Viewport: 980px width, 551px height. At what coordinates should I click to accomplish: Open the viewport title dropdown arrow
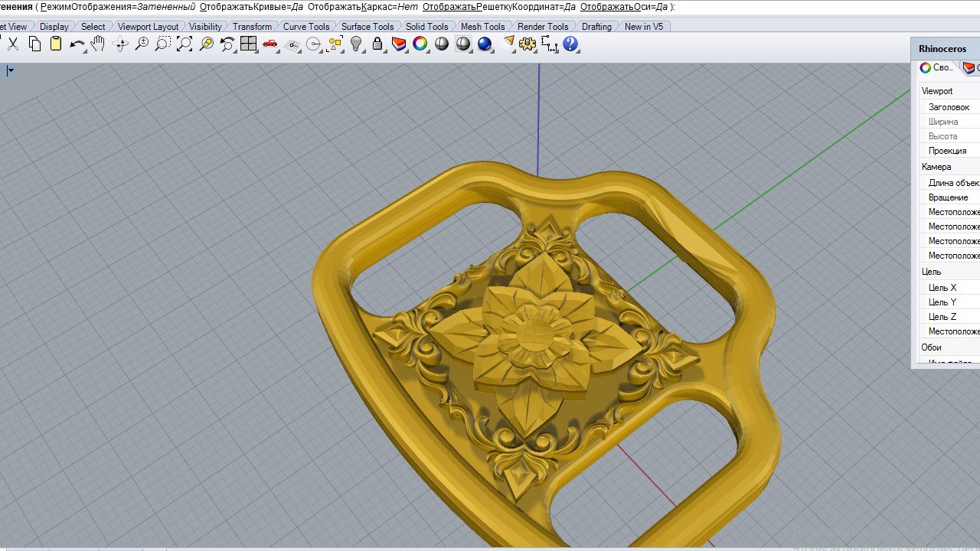point(11,71)
